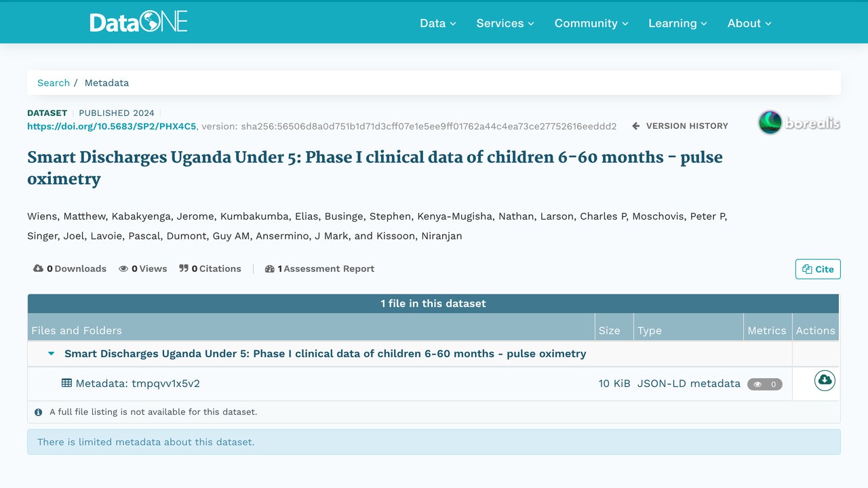The width and height of the screenshot is (868, 488).
Task: Click the Smart Discharges folder row title
Action: pyautogui.click(x=325, y=354)
